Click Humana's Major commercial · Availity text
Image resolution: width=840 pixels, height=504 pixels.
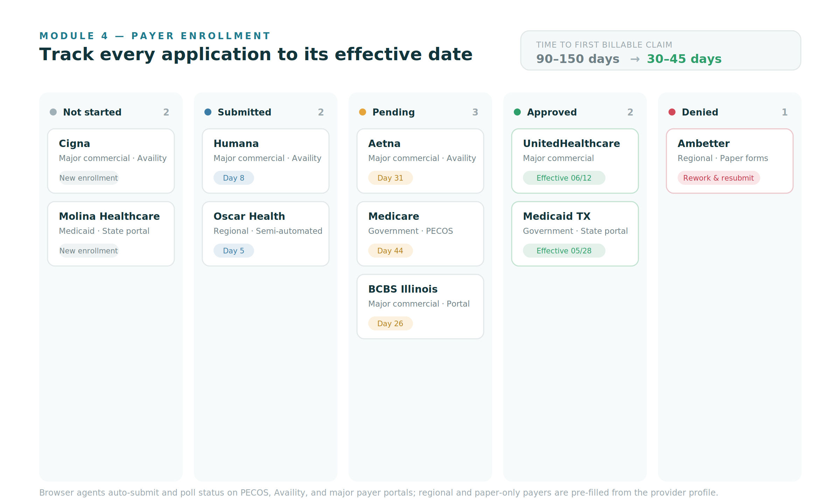pyautogui.click(x=267, y=158)
